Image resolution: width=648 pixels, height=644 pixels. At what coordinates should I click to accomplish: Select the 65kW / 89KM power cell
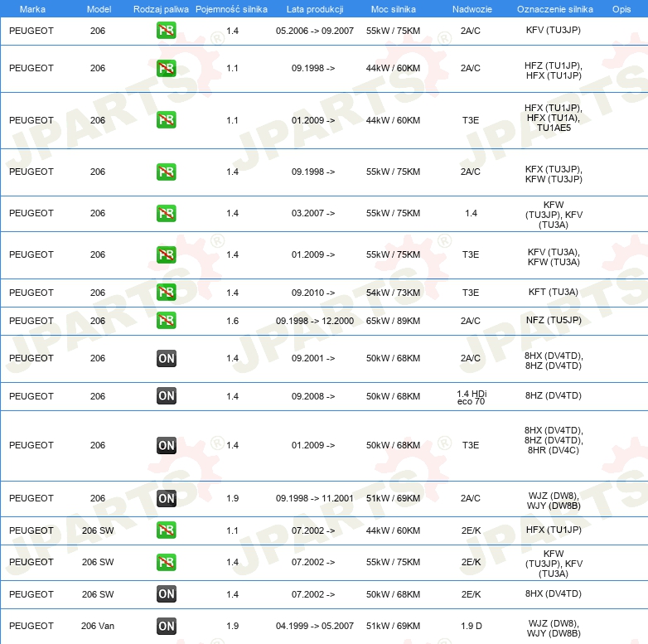393,321
